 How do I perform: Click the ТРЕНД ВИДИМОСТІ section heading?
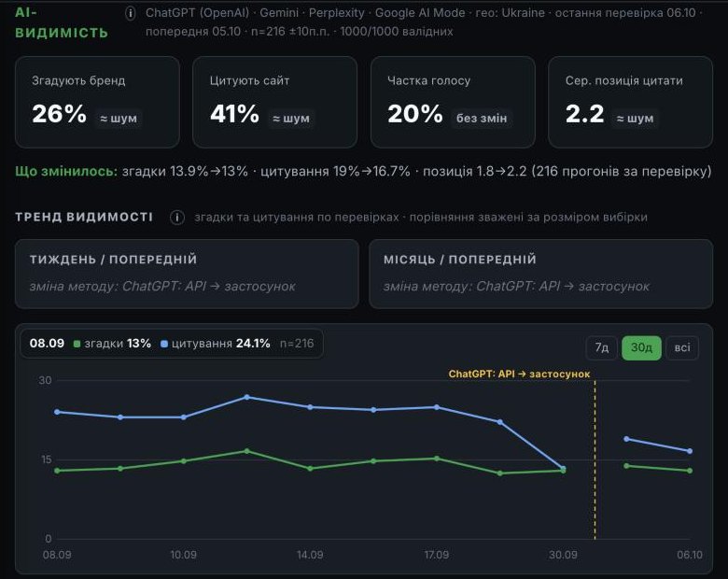pos(84,217)
